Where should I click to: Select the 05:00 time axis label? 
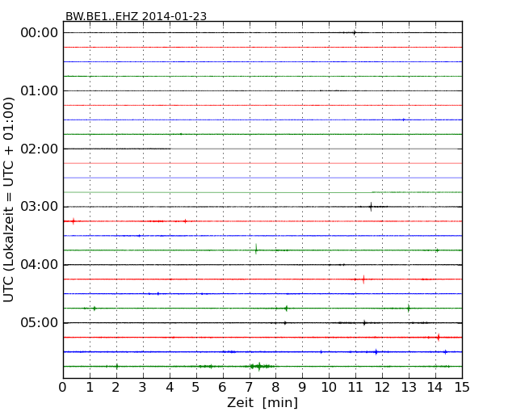point(40,322)
